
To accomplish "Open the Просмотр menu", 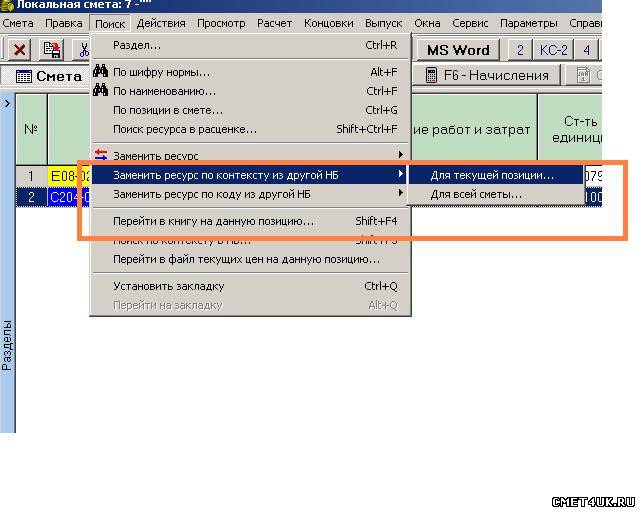I will pos(221,24).
